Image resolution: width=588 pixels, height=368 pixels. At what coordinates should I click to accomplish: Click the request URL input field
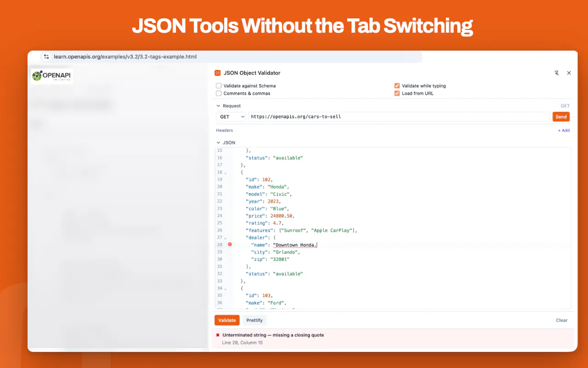pyautogui.click(x=399, y=117)
